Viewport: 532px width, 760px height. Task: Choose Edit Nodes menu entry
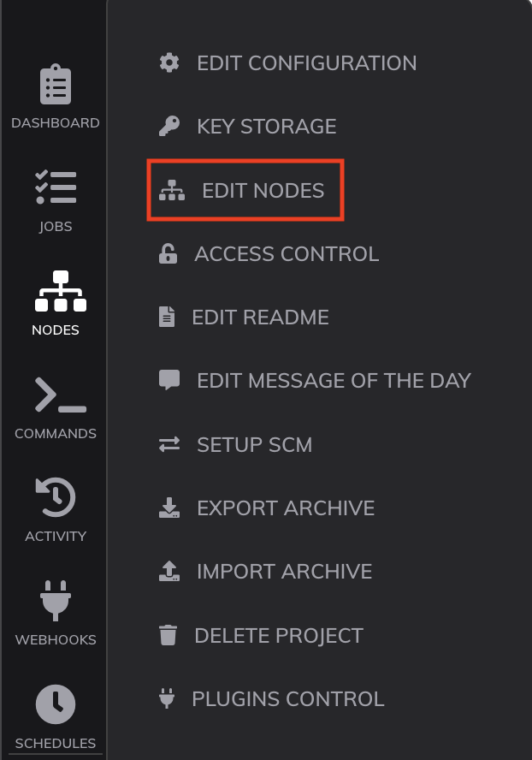pos(245,190)
